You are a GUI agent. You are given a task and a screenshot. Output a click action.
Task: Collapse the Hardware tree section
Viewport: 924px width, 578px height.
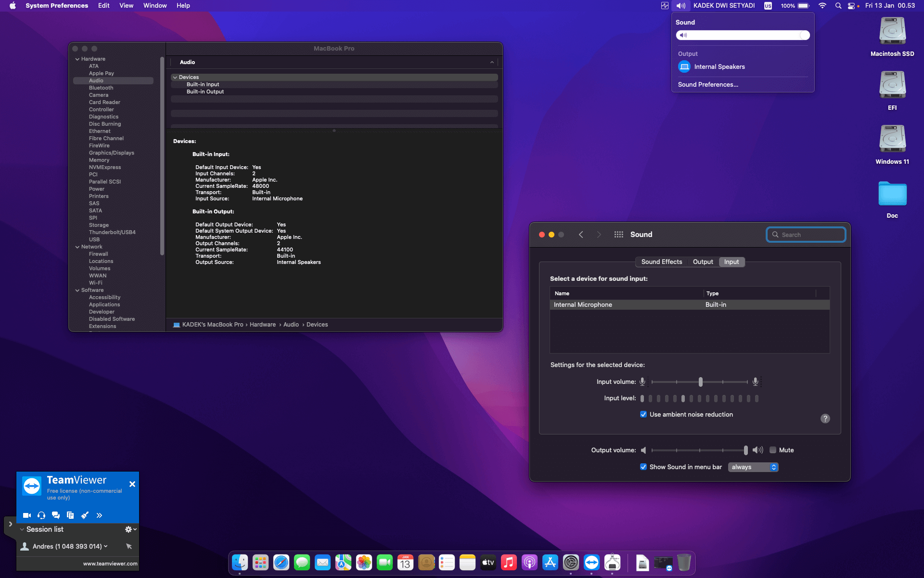click(x=77, y=59)
